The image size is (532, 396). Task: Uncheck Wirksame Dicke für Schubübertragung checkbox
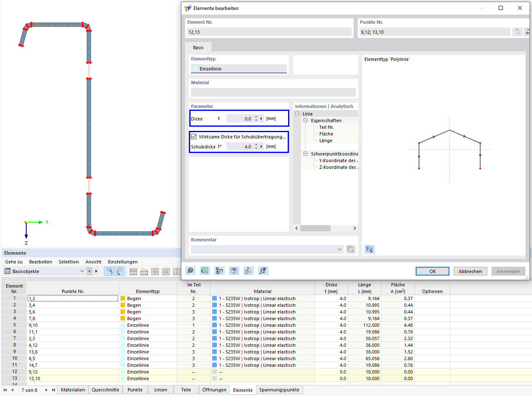[193, 137]
